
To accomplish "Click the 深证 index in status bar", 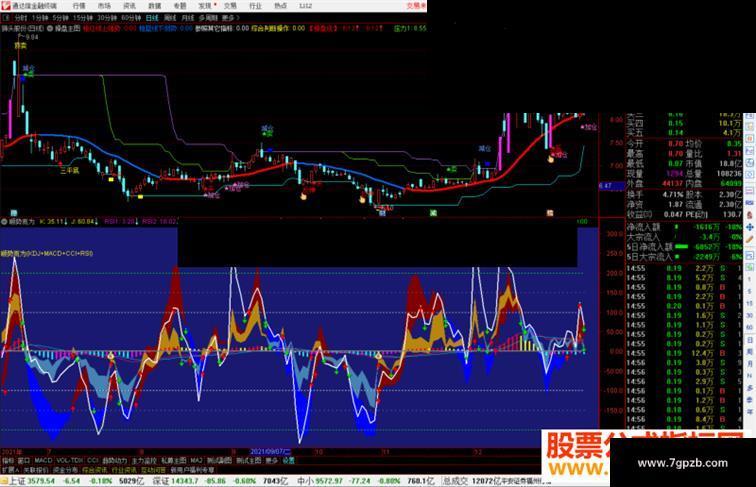I will click(162, 481).
